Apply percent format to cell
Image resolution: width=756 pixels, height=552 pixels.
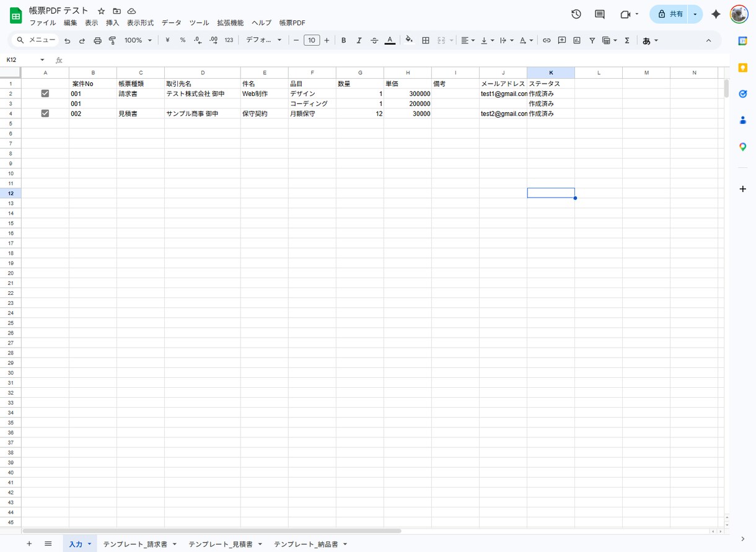pyautogui.click(x=183, y=40)
